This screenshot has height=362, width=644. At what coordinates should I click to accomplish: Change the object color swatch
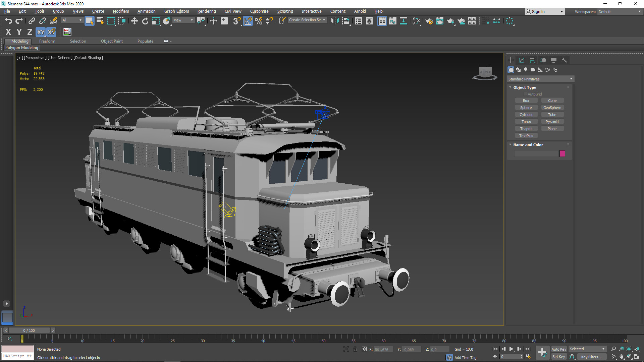click(x=562, y=153)
